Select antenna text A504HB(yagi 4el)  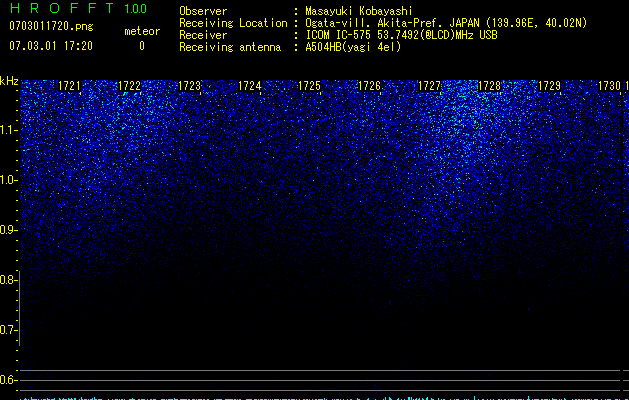coord(353,47)
